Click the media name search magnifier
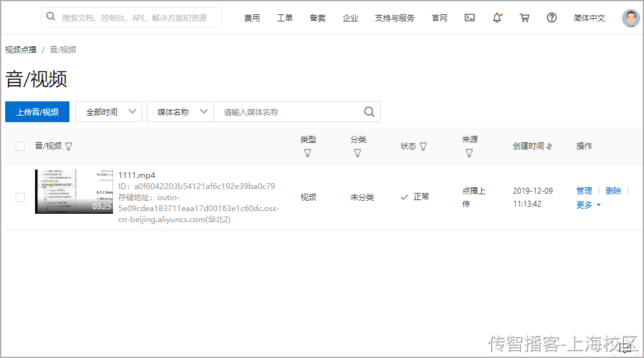Viewport: 644px width, 358px height. pos(369,112)
